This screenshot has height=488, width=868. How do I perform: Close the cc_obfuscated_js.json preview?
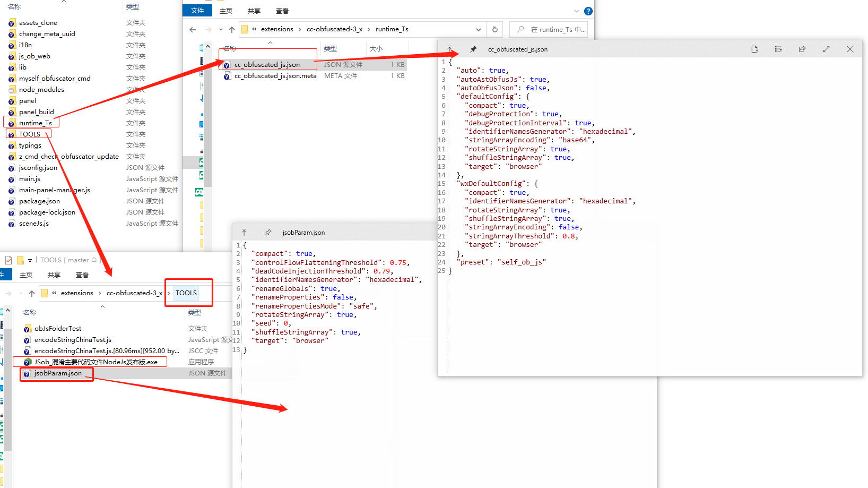[x=850, y=49]
